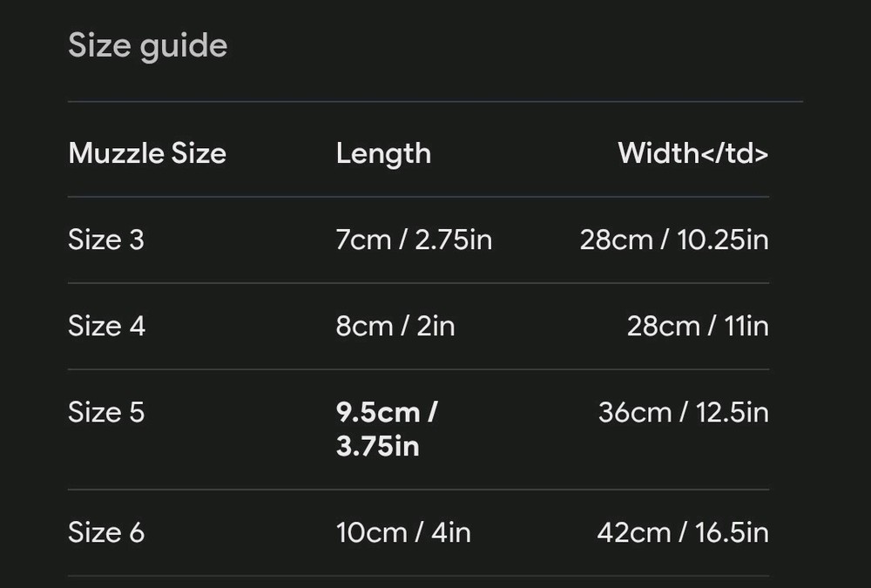
Task: Click Size 4 length 8cm / 2in
Action: coord(395,326)
